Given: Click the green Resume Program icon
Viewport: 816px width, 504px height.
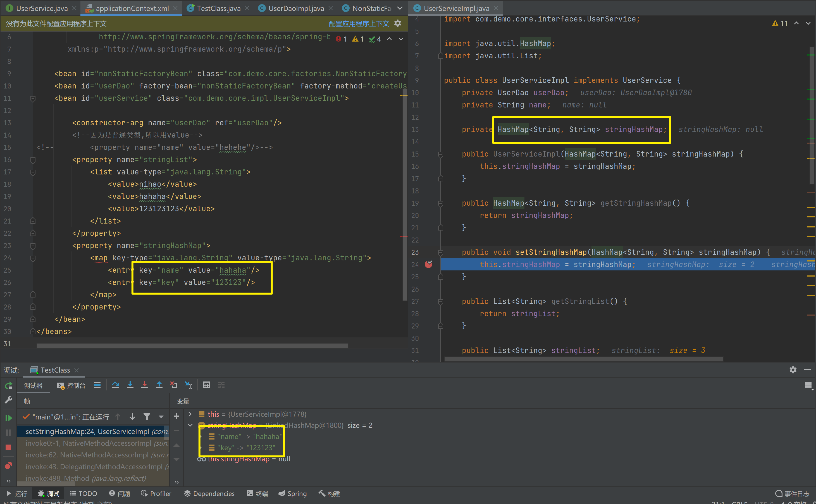Looking at the screenshot, I should point(8,418).
